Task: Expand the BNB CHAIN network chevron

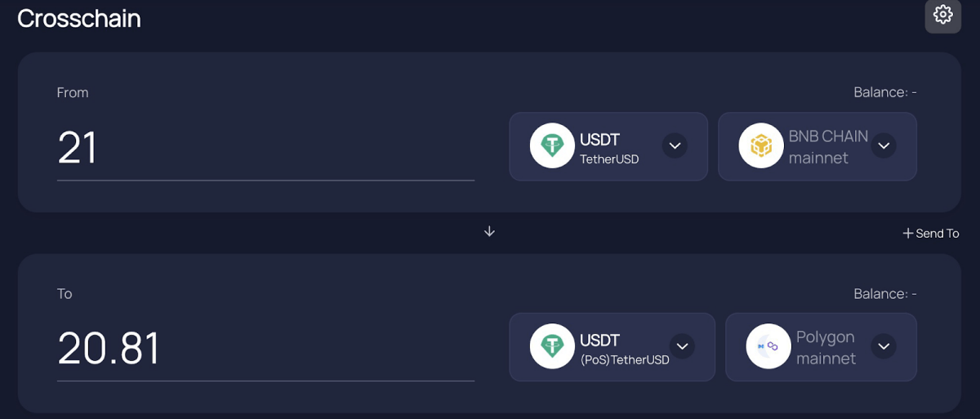Action: tap(884, 146)
